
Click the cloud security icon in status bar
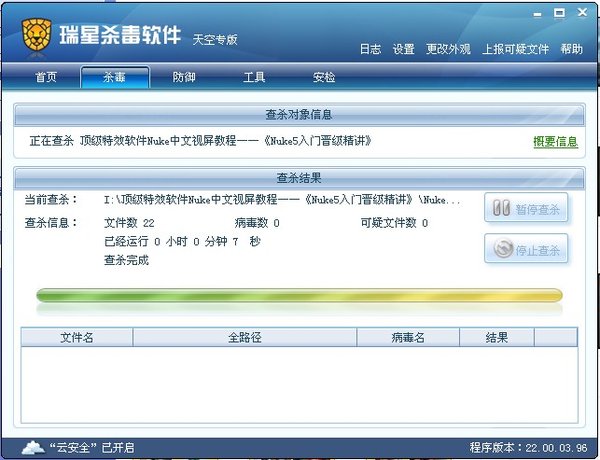(x=33, y=447)
